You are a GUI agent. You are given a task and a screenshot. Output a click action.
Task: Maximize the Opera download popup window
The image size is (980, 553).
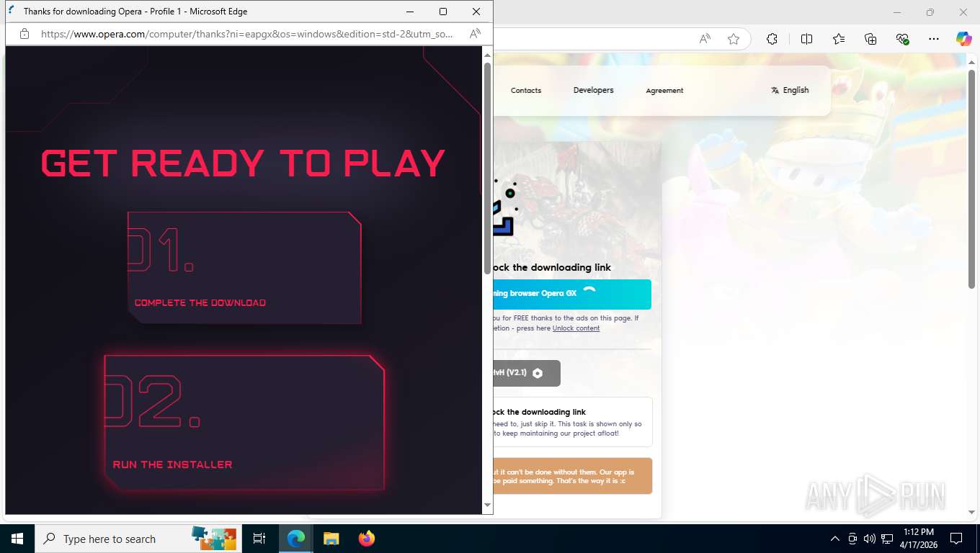click(x=443, y=12)
